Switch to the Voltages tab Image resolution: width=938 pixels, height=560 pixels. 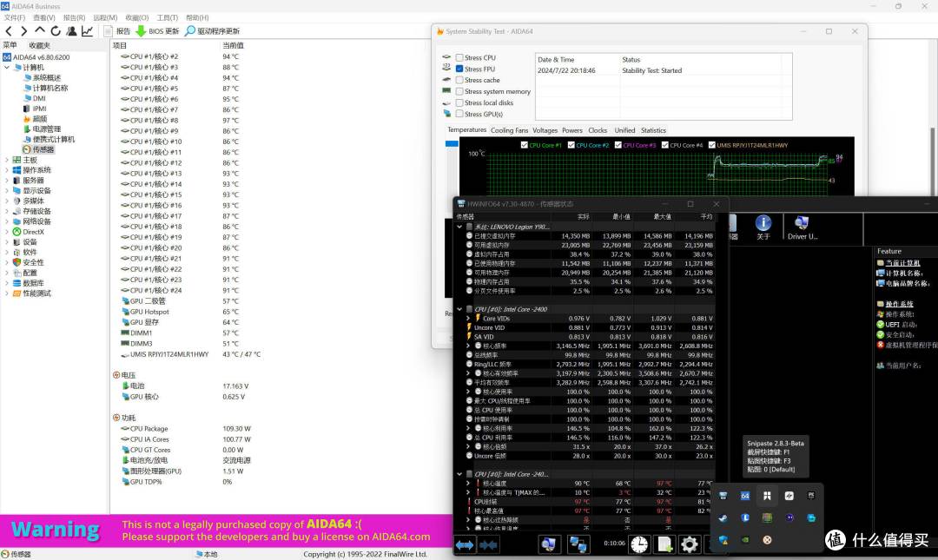click(545, 130)
